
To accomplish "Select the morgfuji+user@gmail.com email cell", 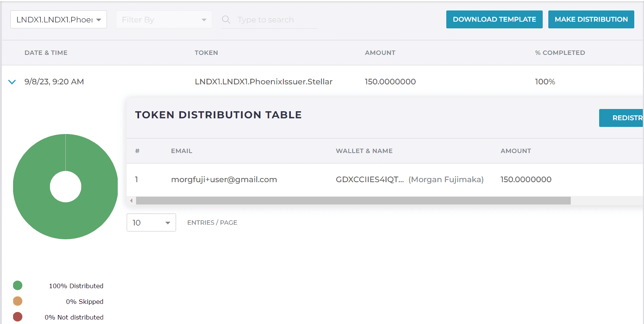I will click(224, 180).
